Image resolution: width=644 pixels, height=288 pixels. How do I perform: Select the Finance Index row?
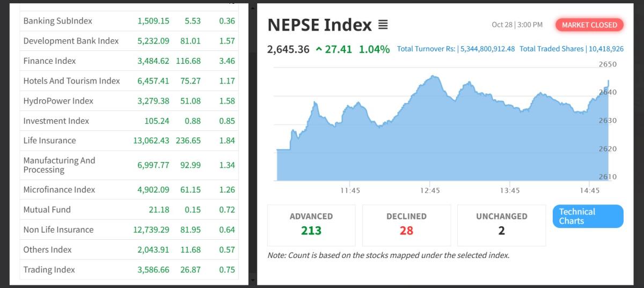(49, 61)
